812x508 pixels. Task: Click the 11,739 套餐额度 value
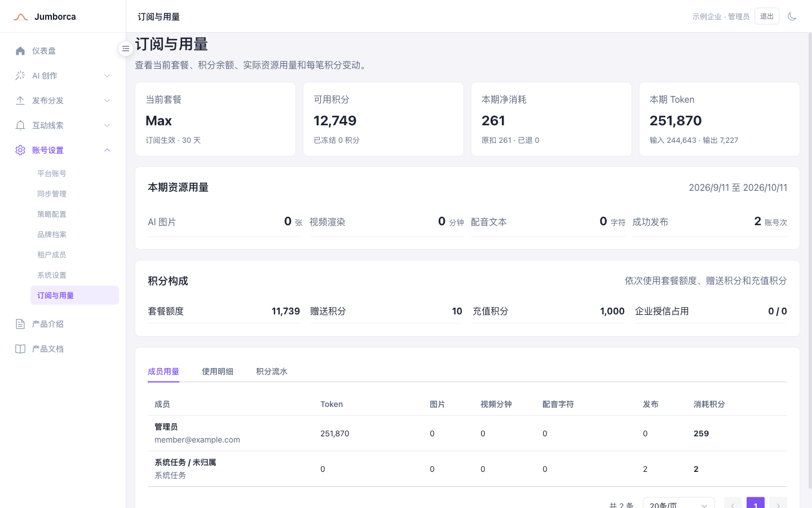[286, 311]
